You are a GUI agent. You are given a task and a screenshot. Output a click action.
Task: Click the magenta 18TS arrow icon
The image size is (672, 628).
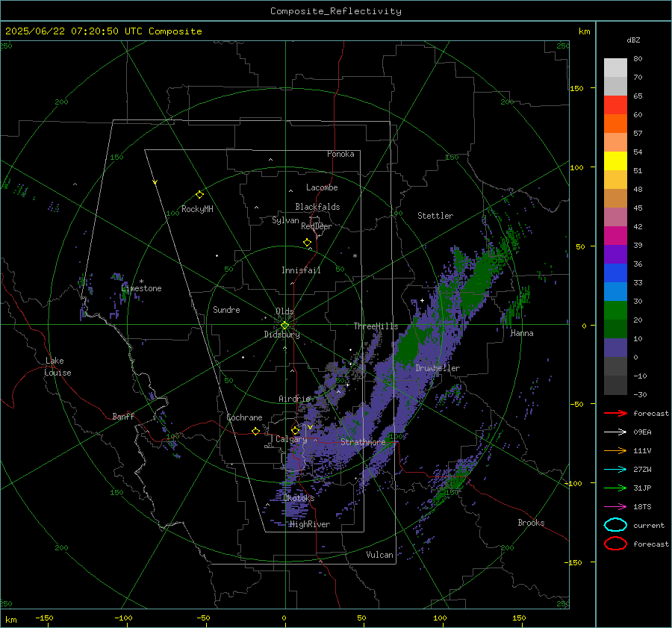point(615,507)
